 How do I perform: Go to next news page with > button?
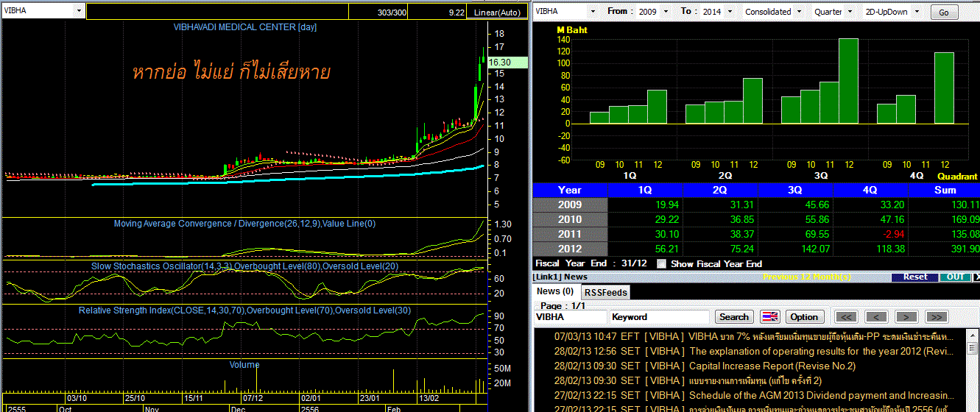pos(906,316)
